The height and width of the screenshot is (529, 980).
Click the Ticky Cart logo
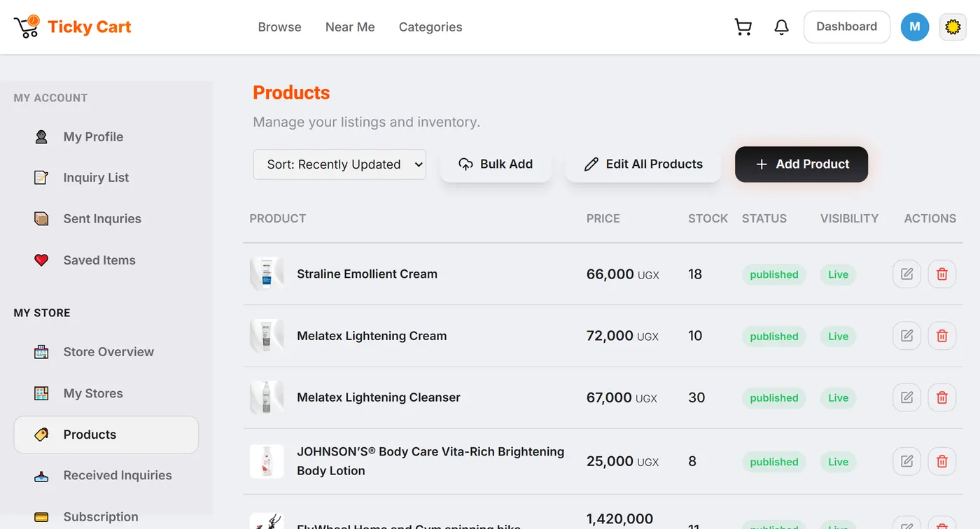72,27
